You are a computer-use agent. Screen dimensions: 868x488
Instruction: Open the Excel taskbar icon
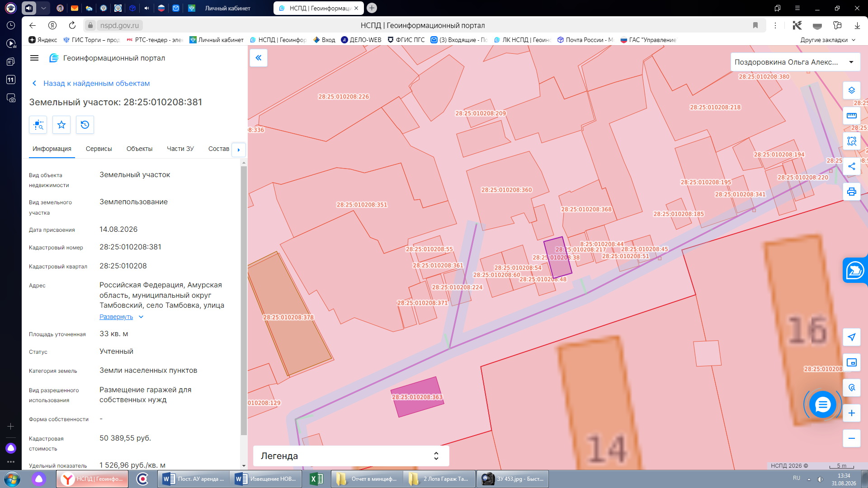(x=317, y=479)
